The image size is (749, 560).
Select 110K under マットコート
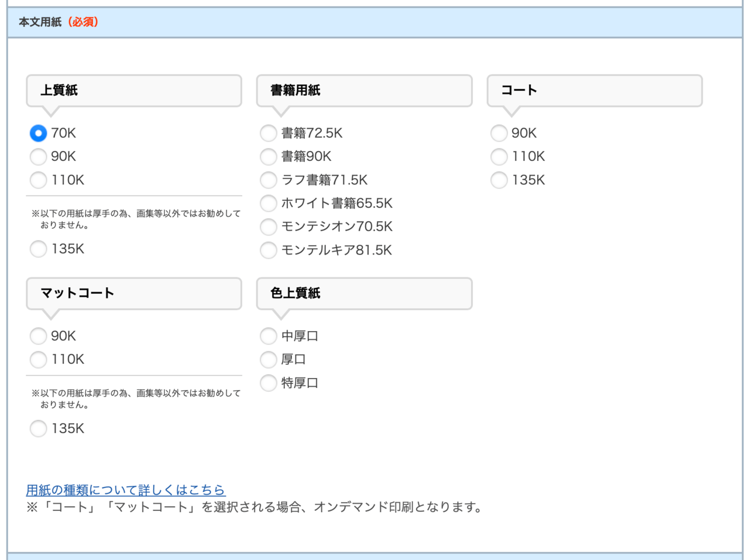pos(38,359)
